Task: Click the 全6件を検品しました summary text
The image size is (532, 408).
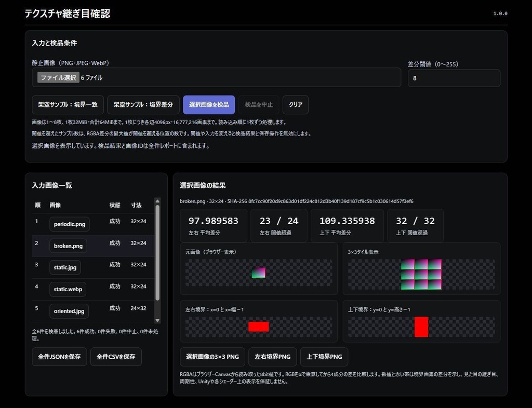Action: click(95, 335)
